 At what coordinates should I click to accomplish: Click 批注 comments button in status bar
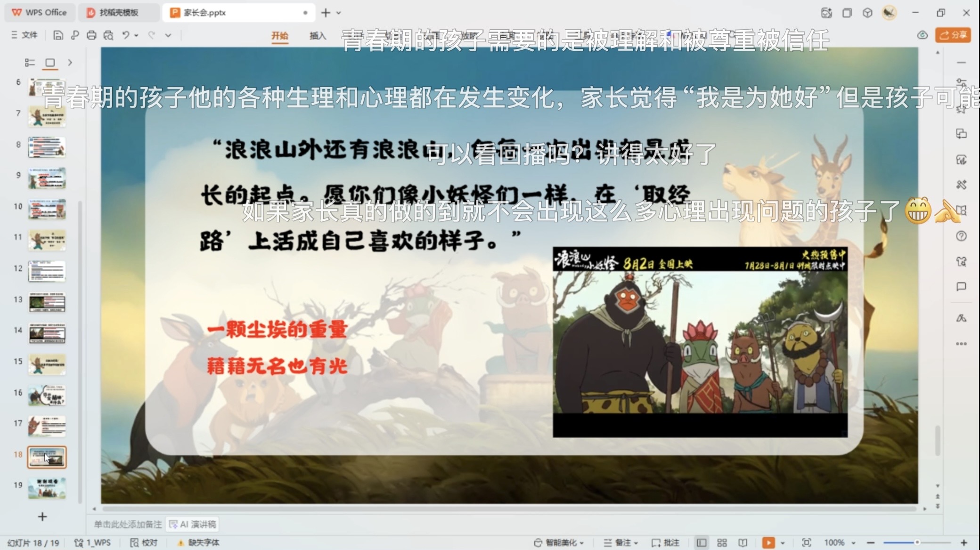click(x=665, y=543)
